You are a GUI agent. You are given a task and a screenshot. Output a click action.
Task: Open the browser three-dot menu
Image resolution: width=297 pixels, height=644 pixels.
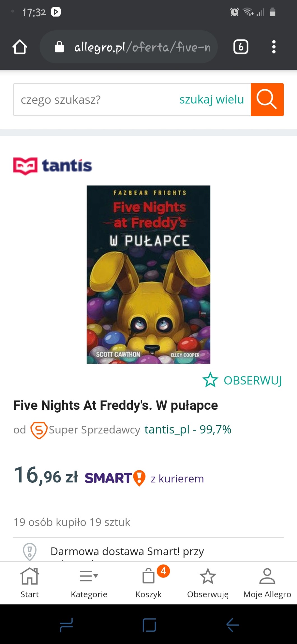click(x=274, y=47)
